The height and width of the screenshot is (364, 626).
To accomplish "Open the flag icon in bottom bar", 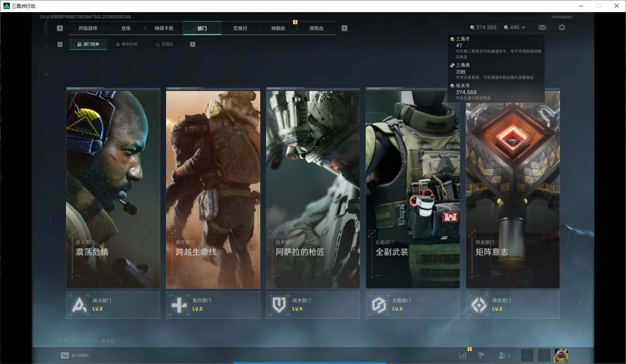I will click(481, 355).
